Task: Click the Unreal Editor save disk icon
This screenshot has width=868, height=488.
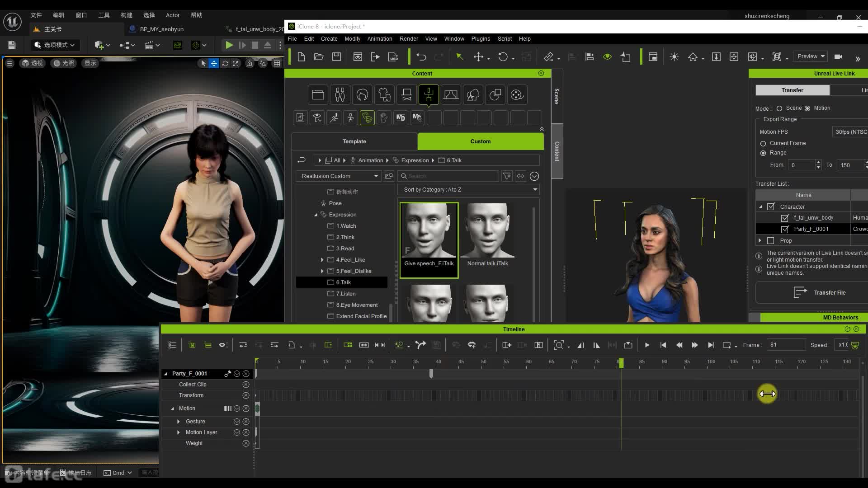Action: pos(12,45)
